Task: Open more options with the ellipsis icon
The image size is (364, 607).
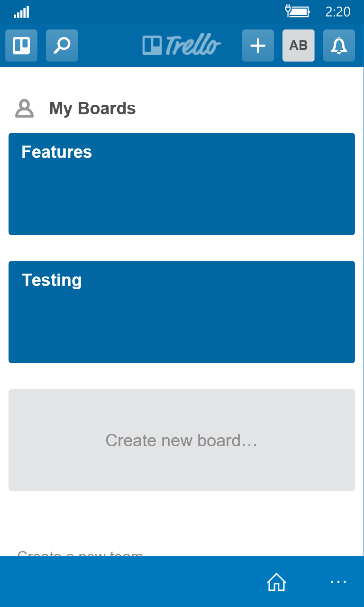Action: (x=338, y=582)
